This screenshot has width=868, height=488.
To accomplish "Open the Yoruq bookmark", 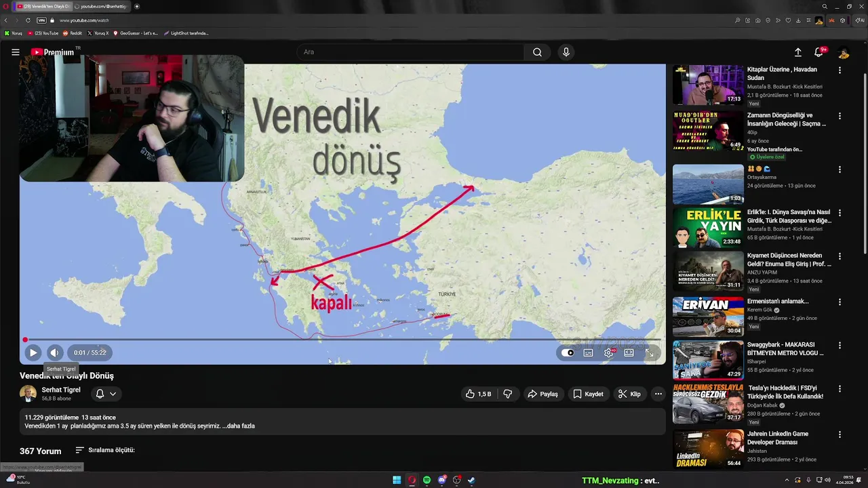I will (x=14, y=33).
